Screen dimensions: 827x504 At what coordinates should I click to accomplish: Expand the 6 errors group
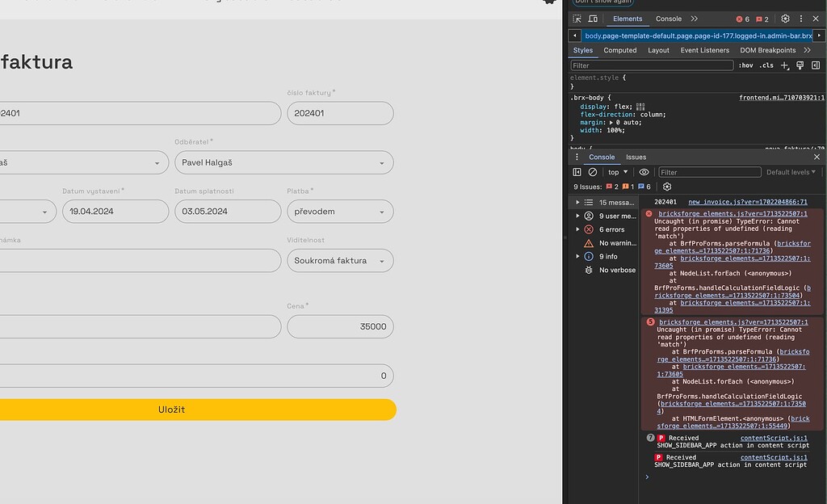[x=613, y=229]
